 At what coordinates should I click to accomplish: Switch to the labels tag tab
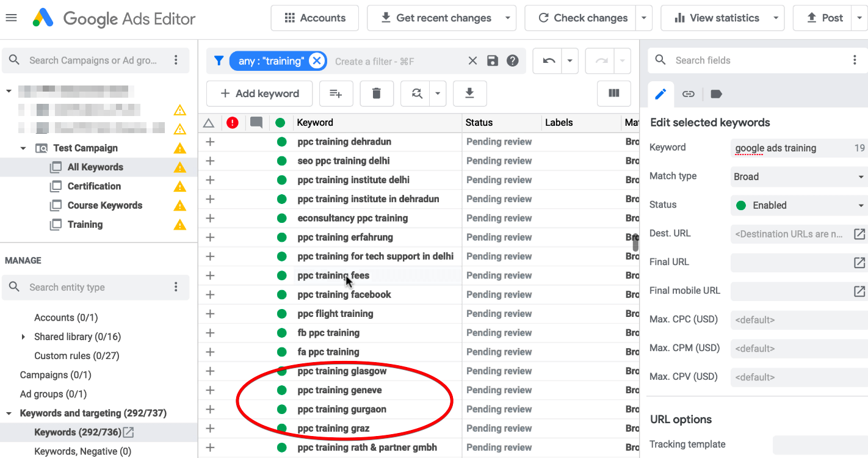(x=717, y=94)
